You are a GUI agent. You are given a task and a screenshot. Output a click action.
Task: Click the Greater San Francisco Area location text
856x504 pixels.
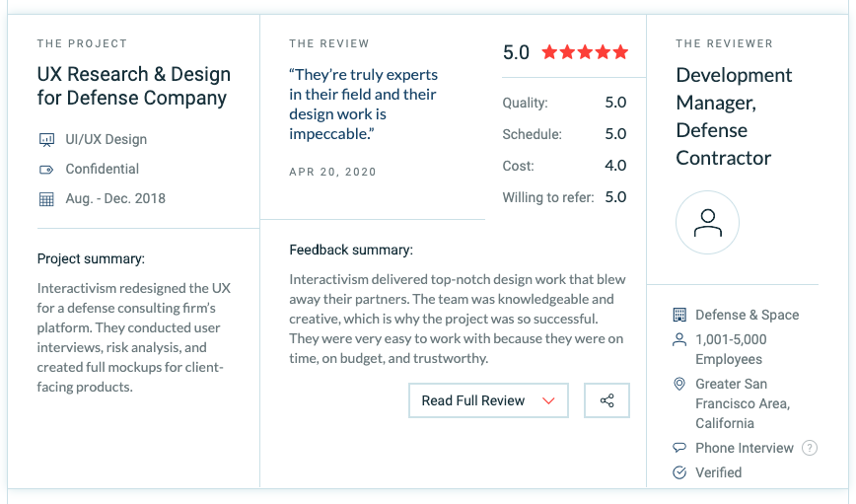743,403
